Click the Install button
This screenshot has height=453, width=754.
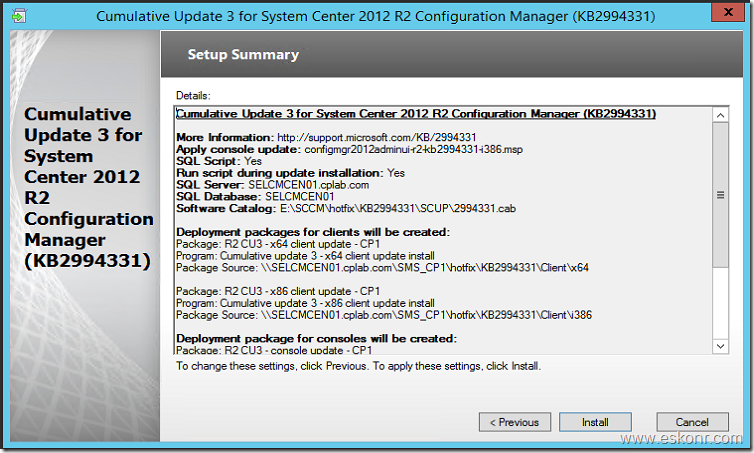(595, 422)
